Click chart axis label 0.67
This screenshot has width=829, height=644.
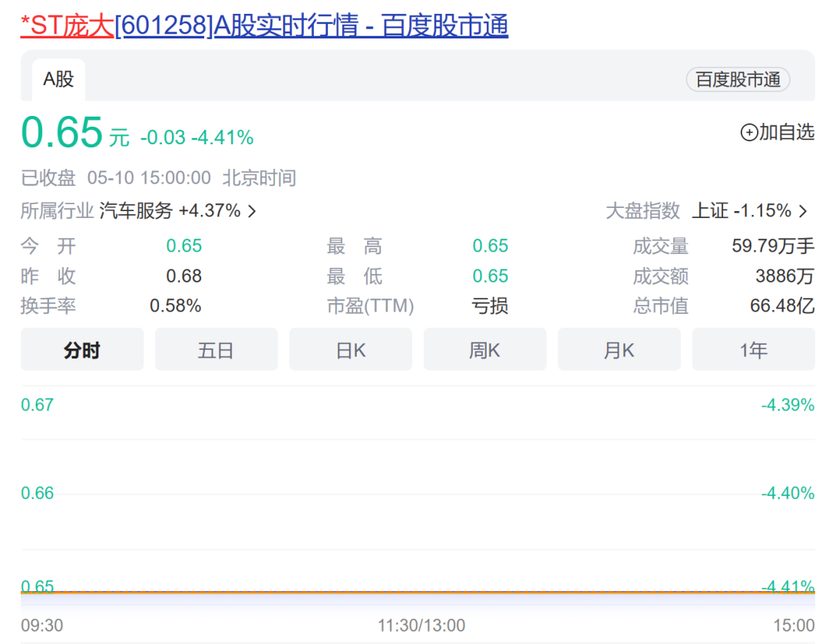37,405
